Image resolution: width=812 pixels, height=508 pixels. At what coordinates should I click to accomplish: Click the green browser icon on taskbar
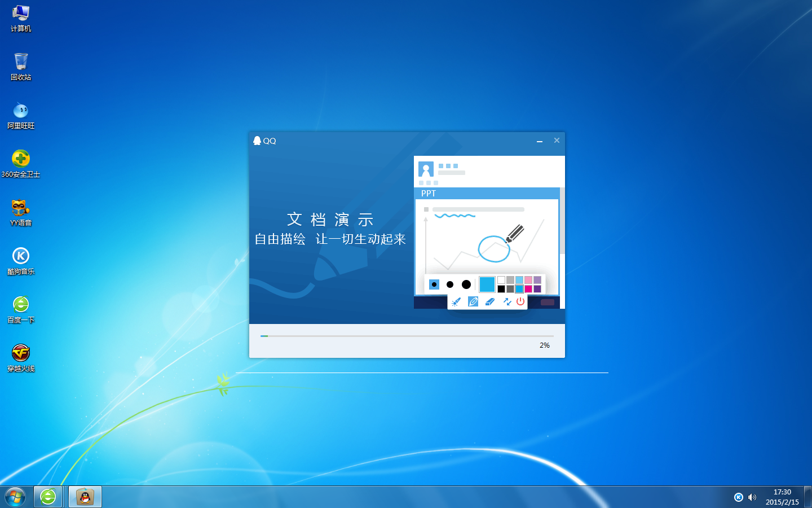click(x=48, y=497)
